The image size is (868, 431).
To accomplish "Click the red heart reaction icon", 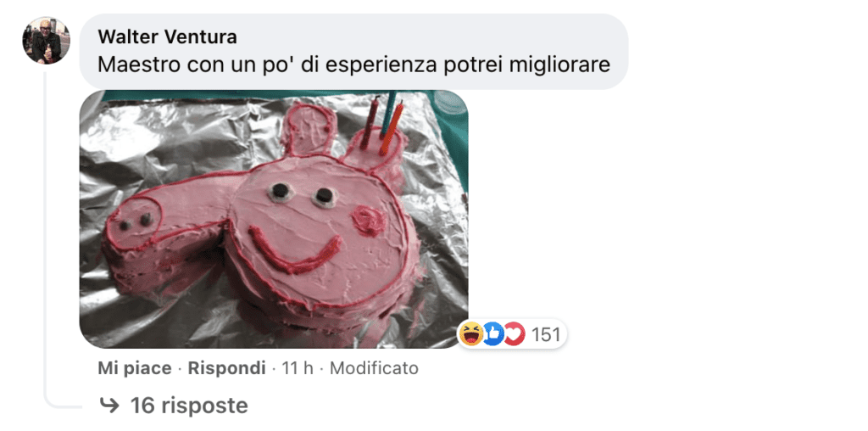I will click(x=514, y=334).
